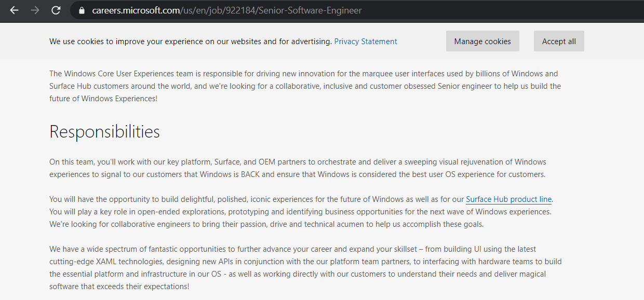Click the Responsibilities heading
Screen dimensions: 644x300
pyautogui.click(x=104, y=132)
